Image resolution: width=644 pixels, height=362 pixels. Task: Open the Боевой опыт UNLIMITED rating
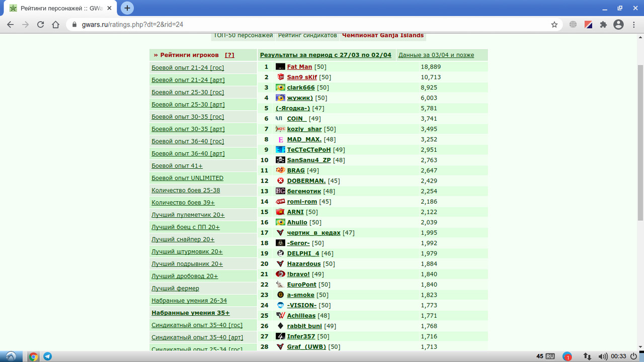187,178
